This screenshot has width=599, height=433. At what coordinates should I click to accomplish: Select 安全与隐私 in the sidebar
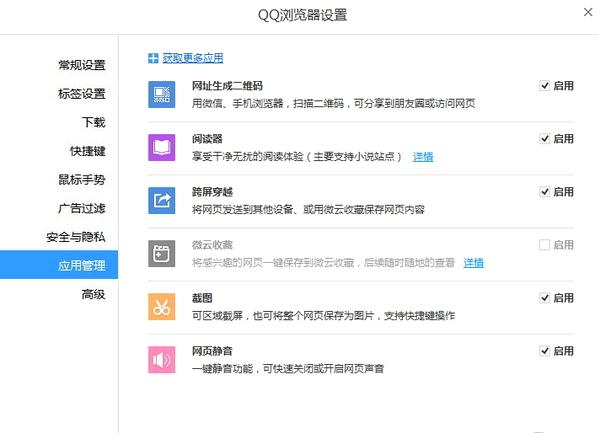[76, 237]
